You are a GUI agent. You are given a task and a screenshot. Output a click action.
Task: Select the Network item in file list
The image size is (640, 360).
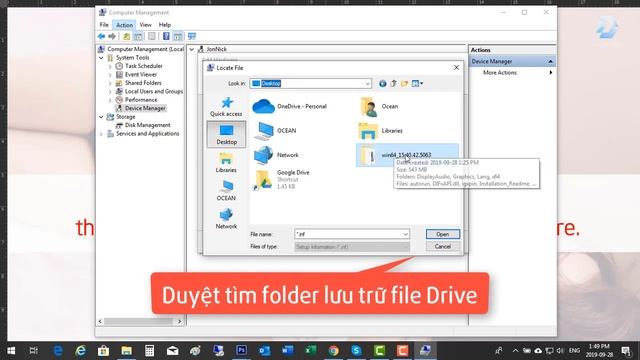[x=276, y=155]
